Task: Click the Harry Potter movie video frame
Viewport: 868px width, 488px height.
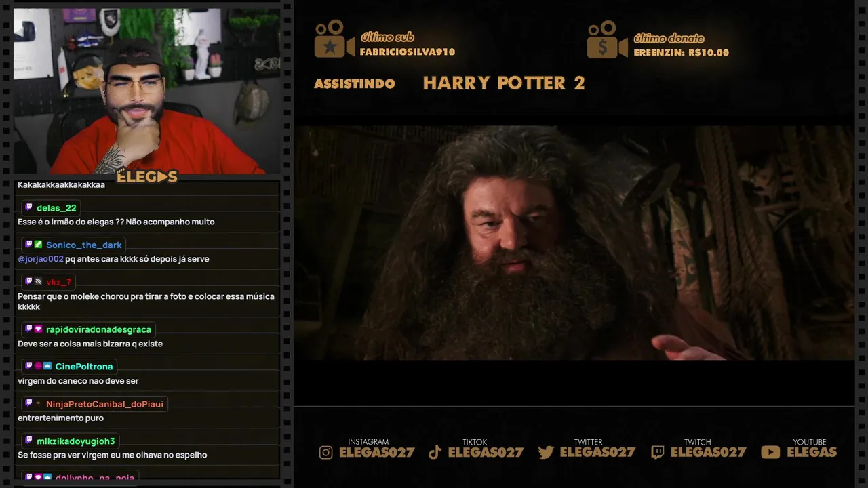Action: click(574, 243)
